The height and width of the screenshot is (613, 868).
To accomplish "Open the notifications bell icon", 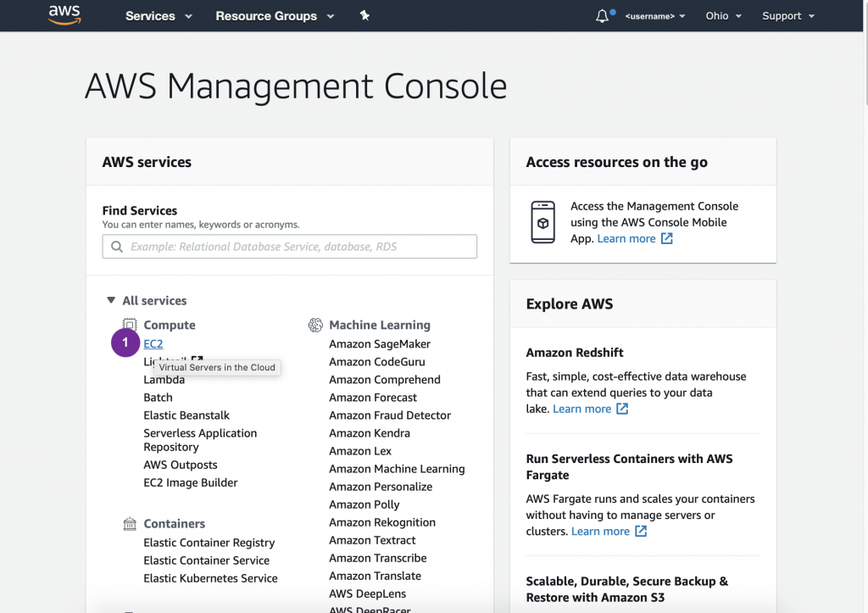I will (x=603, y=16).
